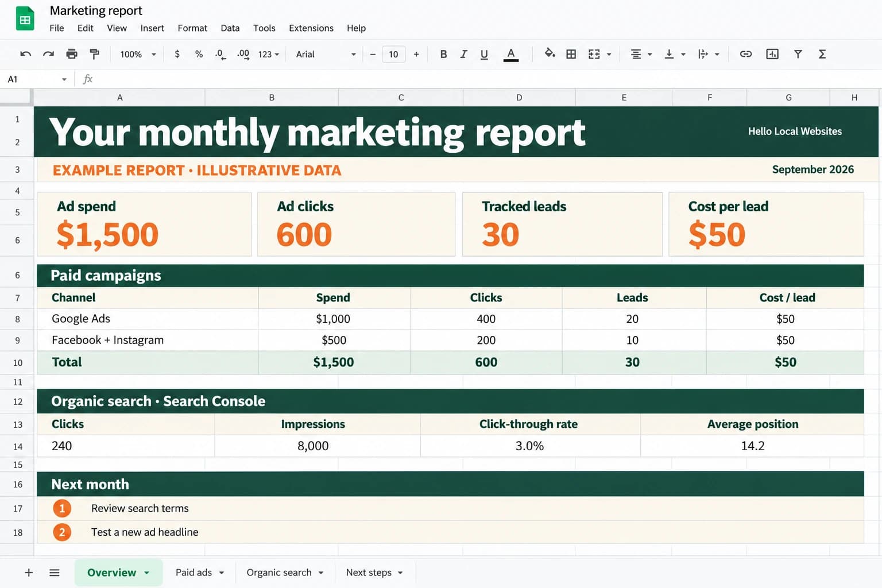Toggle underline formatting

(484, 54)
